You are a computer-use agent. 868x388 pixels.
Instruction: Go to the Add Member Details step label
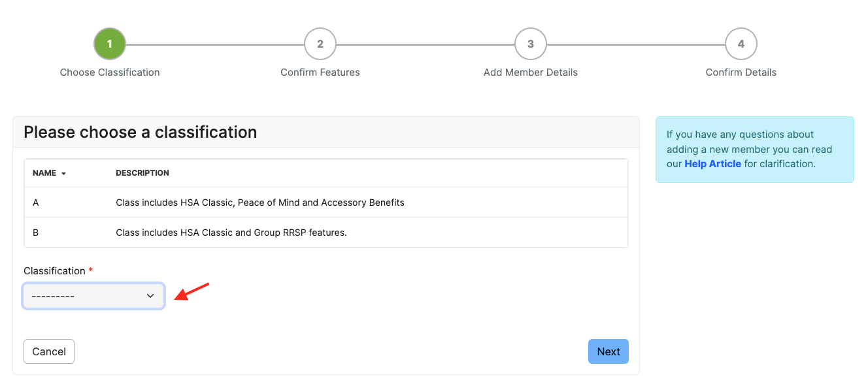click(531, 73)
